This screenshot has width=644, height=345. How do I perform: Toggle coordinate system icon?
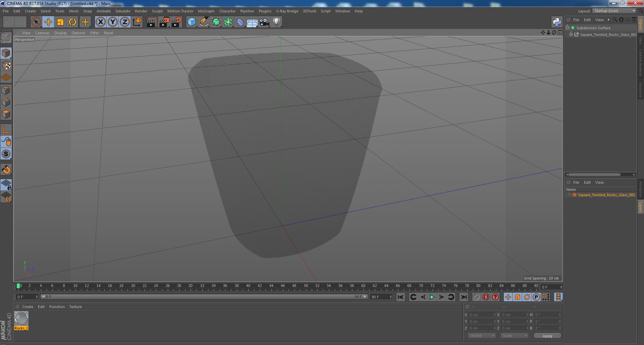(x=137, y=22)
